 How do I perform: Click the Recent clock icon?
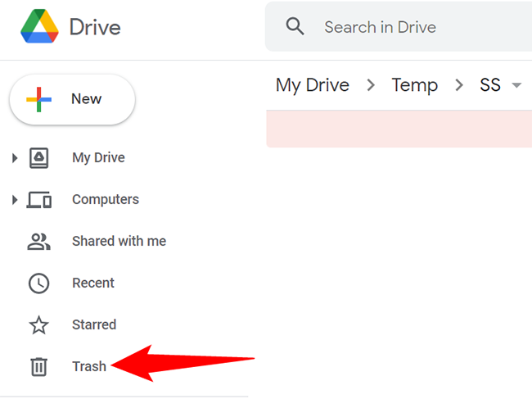[39, 283]
